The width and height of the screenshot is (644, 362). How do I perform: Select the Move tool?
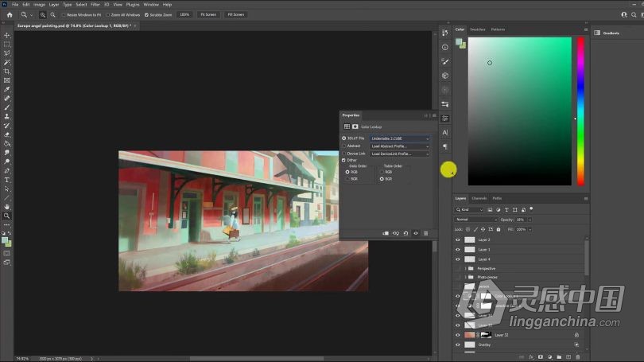point(7,35)
